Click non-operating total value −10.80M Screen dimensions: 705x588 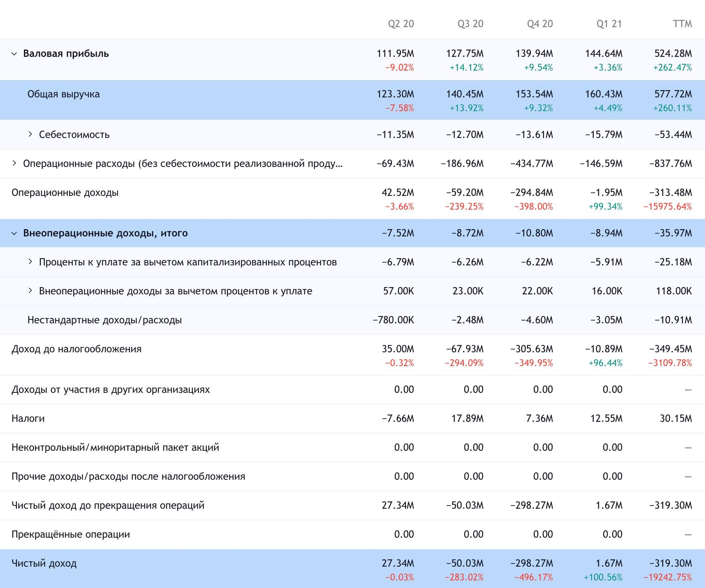click(x=534, y=233)
